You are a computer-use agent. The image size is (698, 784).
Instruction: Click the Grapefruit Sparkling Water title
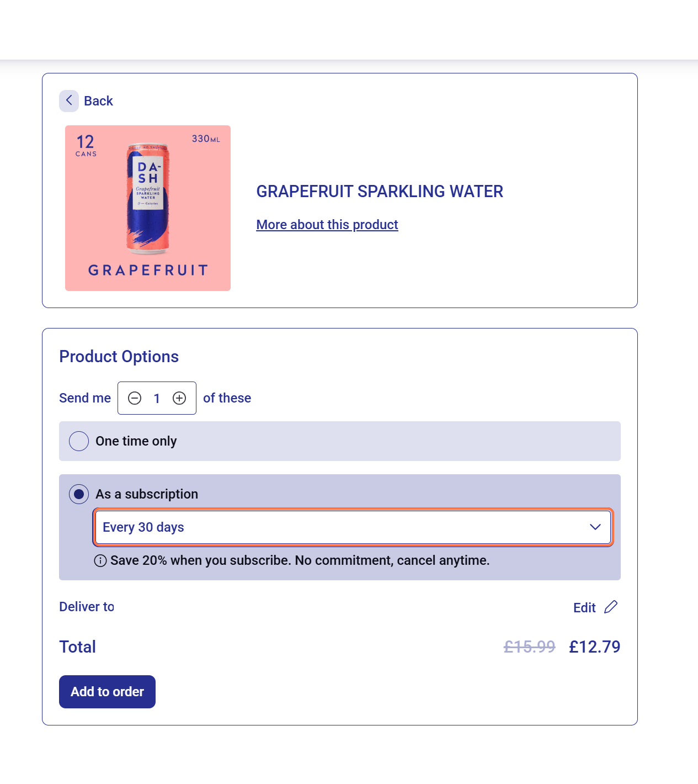click(380, 192)
